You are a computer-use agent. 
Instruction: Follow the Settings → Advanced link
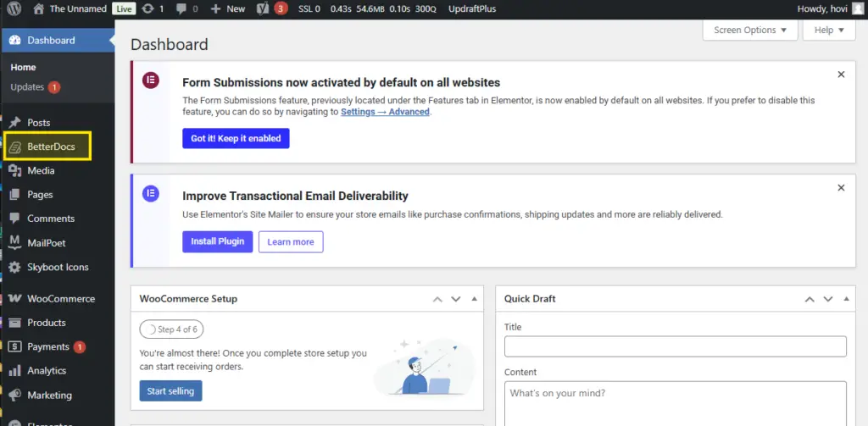[x=386, y=112]
